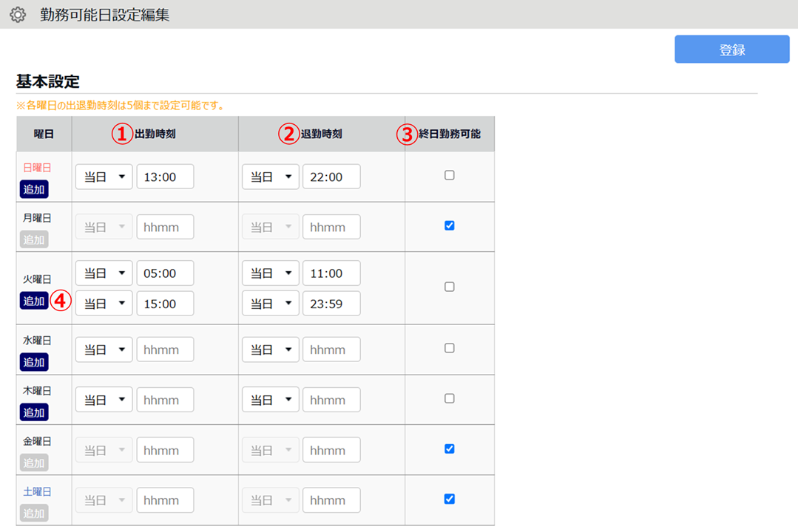Click the settings gear icon in header

coord(17,15)
